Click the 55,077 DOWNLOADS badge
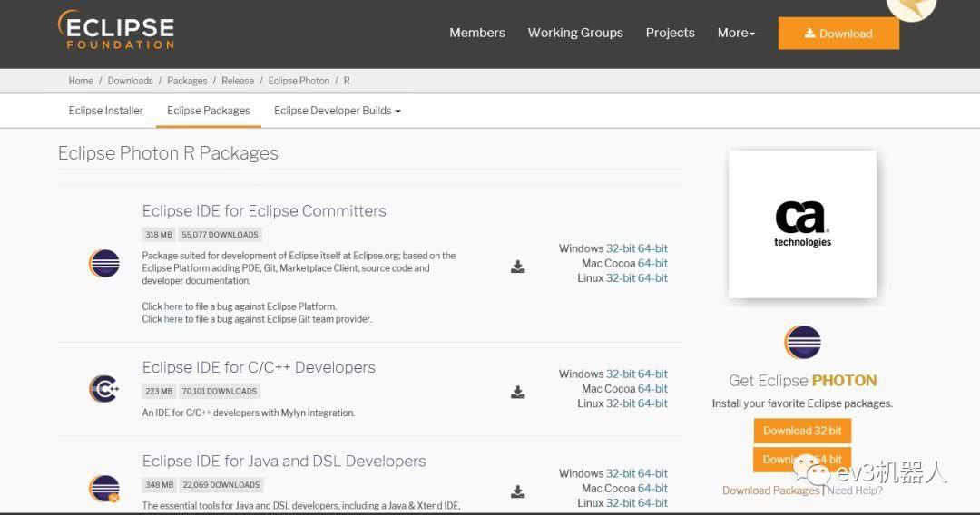Viewport: 980px width, 515px height. 220,235
